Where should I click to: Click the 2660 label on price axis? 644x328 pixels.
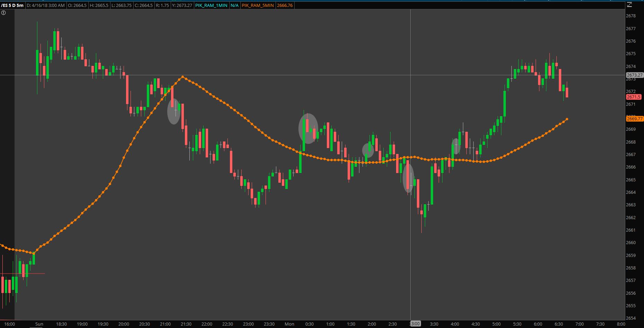631,243
